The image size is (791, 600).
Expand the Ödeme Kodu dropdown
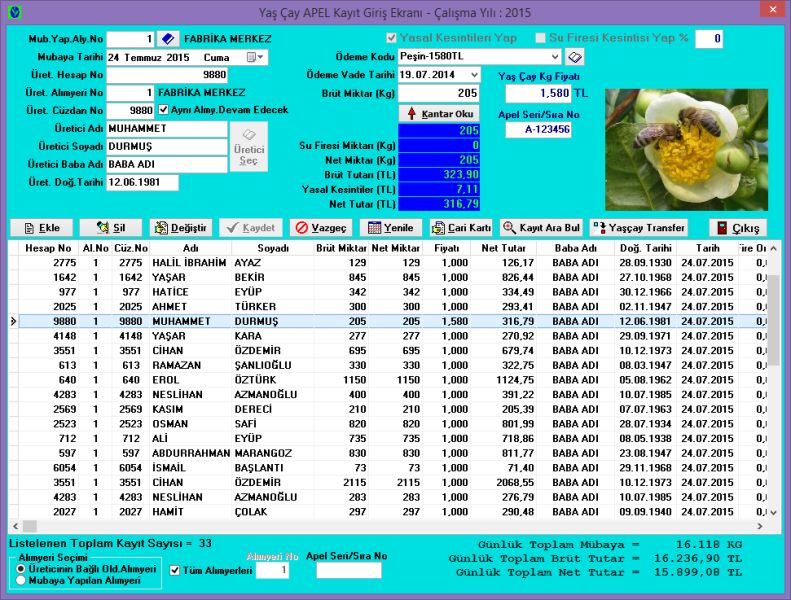click(x=554, y=57)
